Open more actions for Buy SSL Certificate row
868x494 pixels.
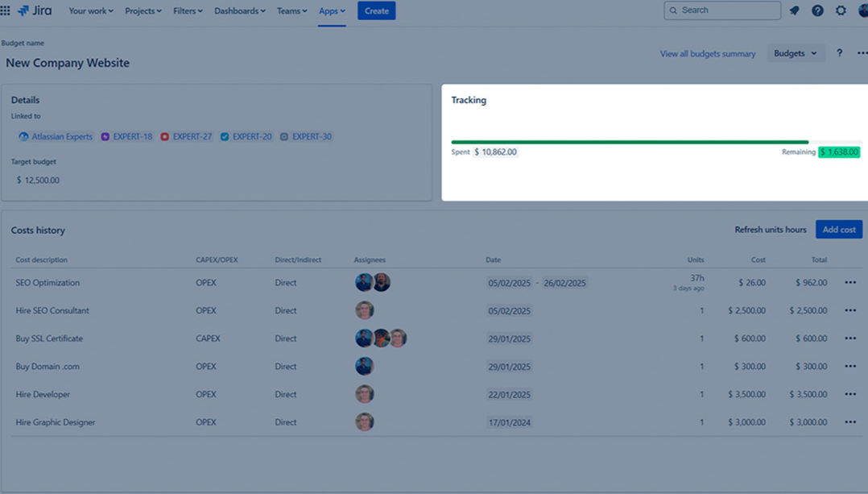(850, 338)
